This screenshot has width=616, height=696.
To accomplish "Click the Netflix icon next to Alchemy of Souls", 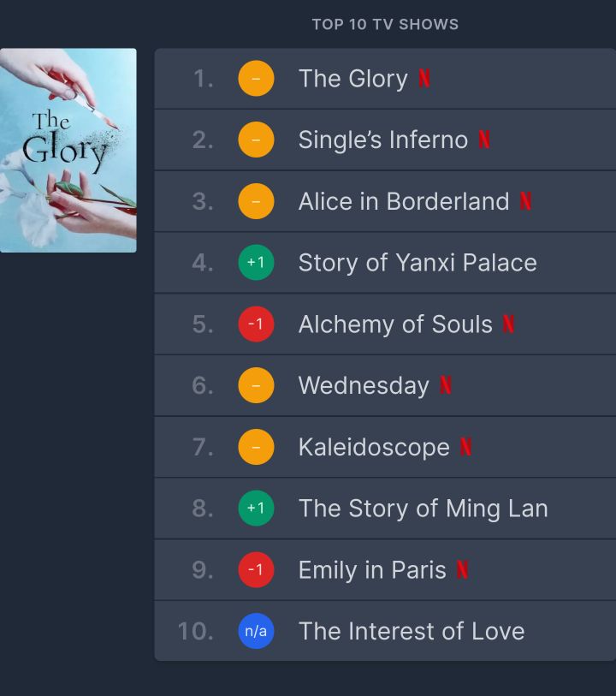I will click(508, 324).
